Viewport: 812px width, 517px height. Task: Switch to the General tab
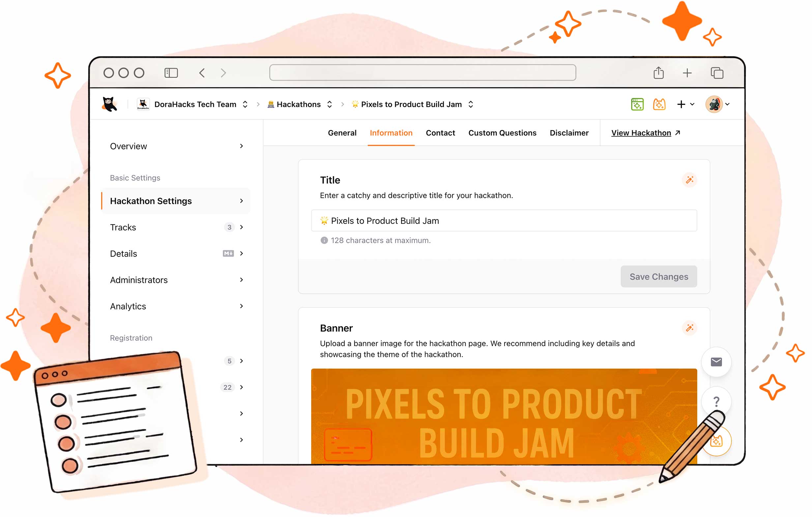click(342, 133)
